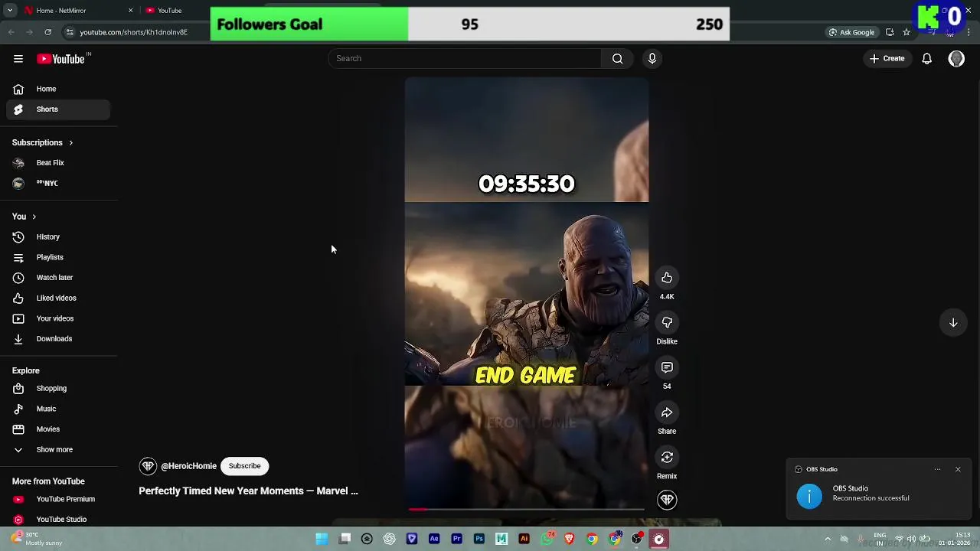Open YouTube Premium link
The height and width of the screenshot is (551, 980).
click(58, 499)
